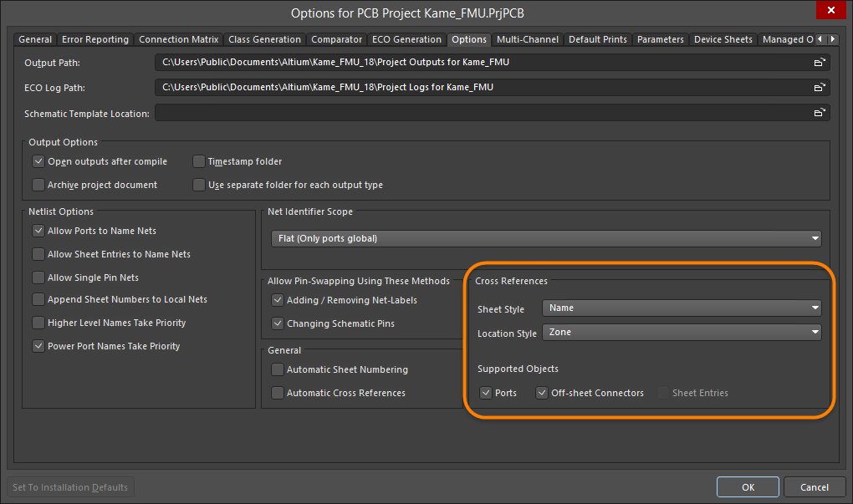Select the Class Generation tab
This screenshot has height=504, width=853.
click(264, 39)
